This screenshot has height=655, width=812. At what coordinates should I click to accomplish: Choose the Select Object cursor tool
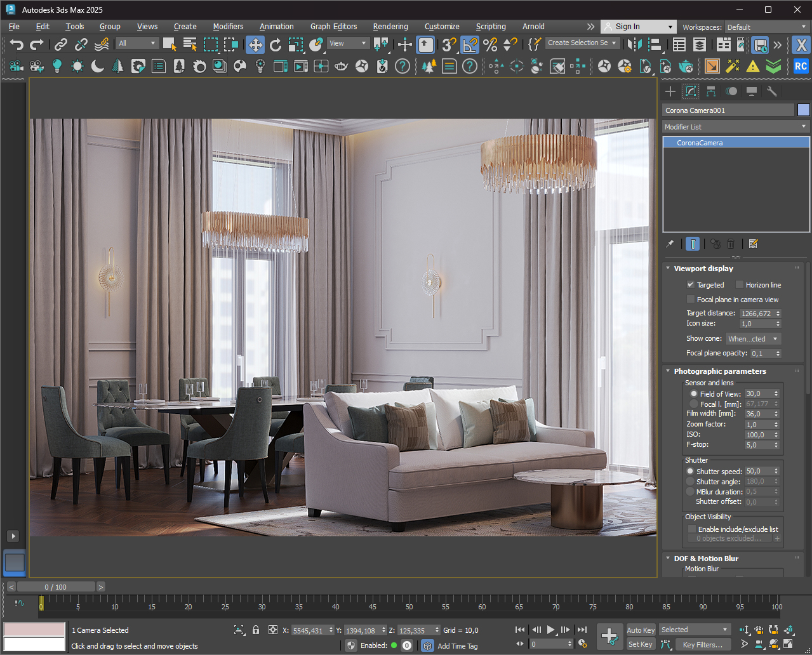click(x=170, y=44)
